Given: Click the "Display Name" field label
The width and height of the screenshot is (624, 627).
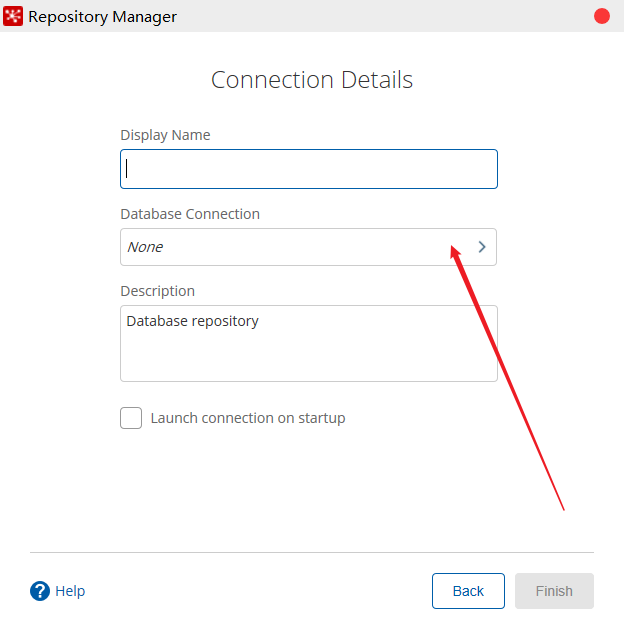Looking at the screenshot, I should [x=165, y=135].
